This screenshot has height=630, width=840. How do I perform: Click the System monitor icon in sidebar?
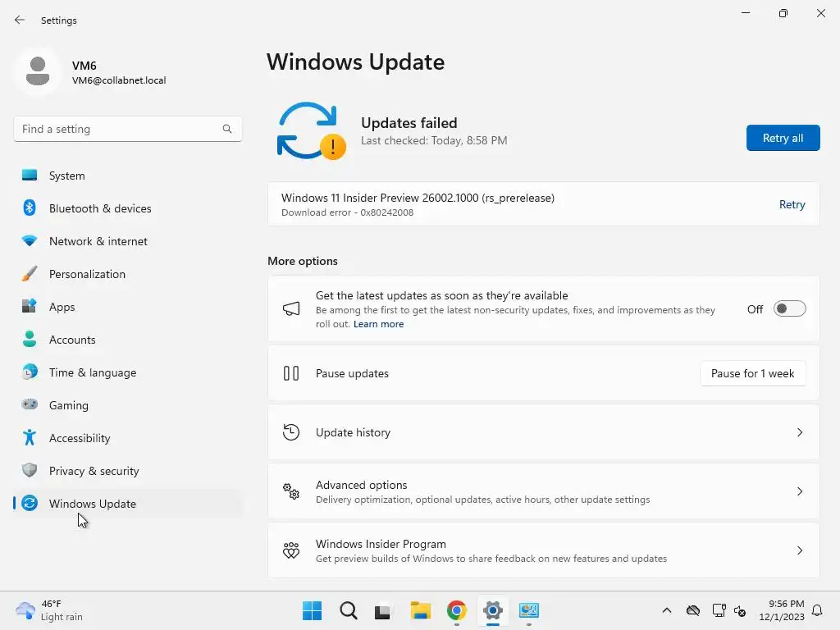pyautogui.click(x=30, y=176)
